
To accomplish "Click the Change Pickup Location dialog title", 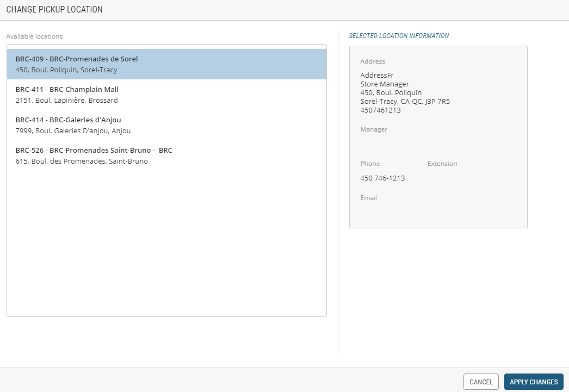I will coord(54,10).
